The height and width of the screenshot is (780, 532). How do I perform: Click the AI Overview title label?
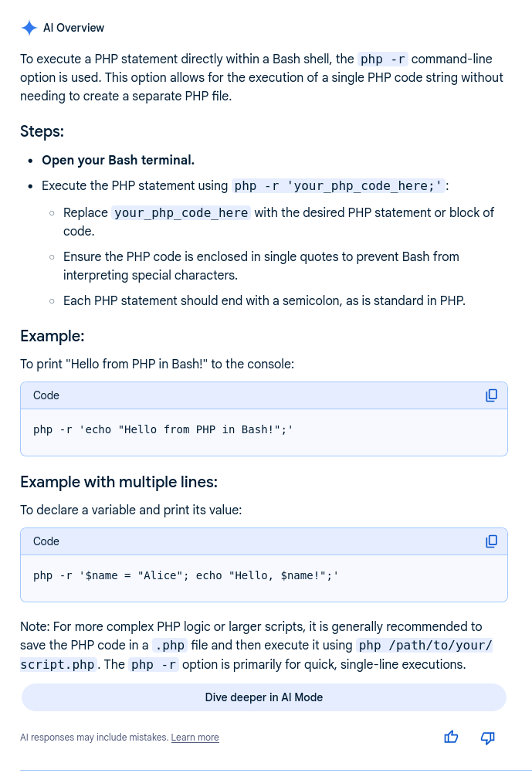coord(73,28)
